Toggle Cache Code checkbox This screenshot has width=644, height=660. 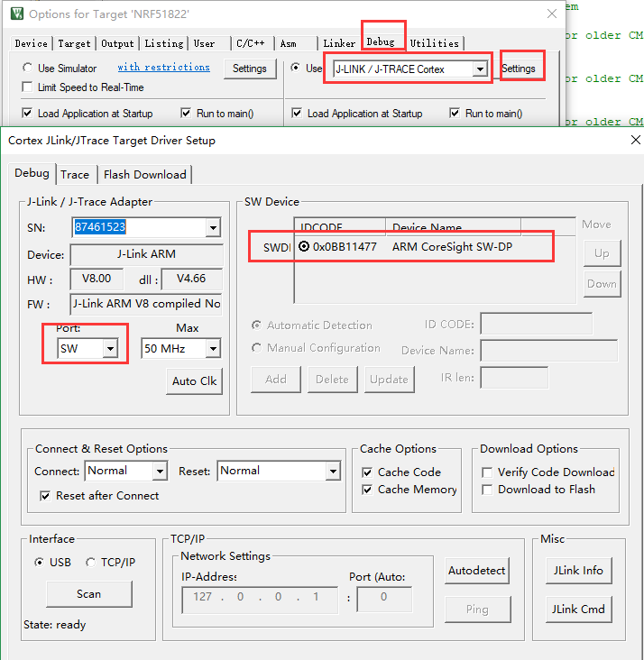(x=367, y=472)
